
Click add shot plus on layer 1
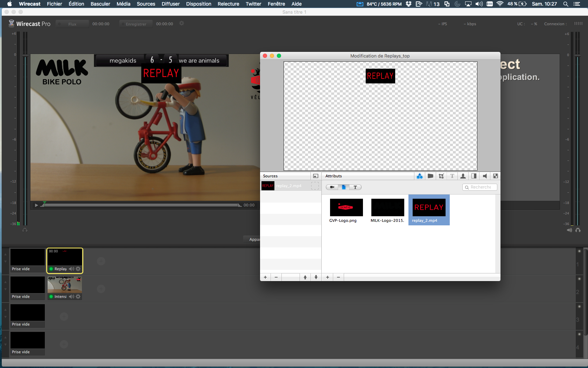(101, 261)
